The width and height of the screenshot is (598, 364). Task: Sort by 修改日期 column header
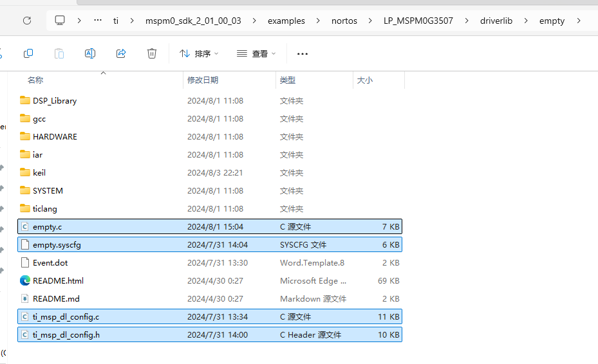203,80
